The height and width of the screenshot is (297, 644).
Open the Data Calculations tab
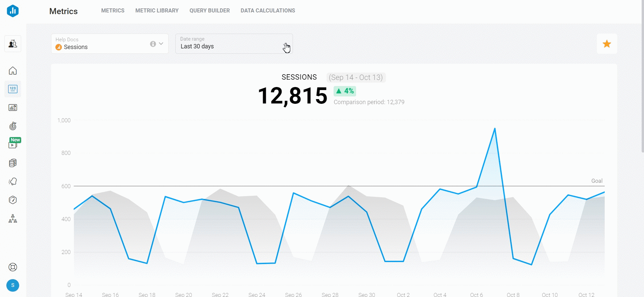click(268, 11)
